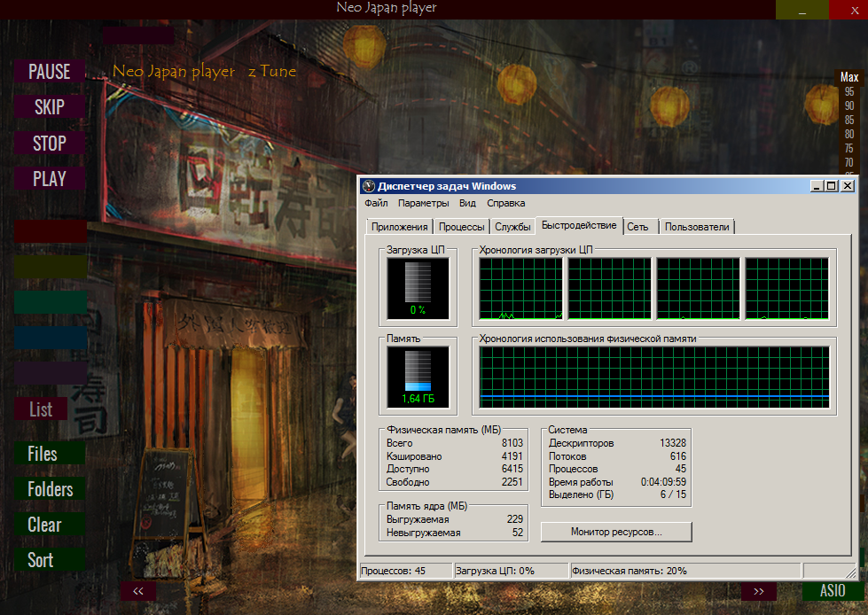Click the Task Manager title bar icon
Image resolution: width=868 pixels, height=615 pixels.
(369, 186)
